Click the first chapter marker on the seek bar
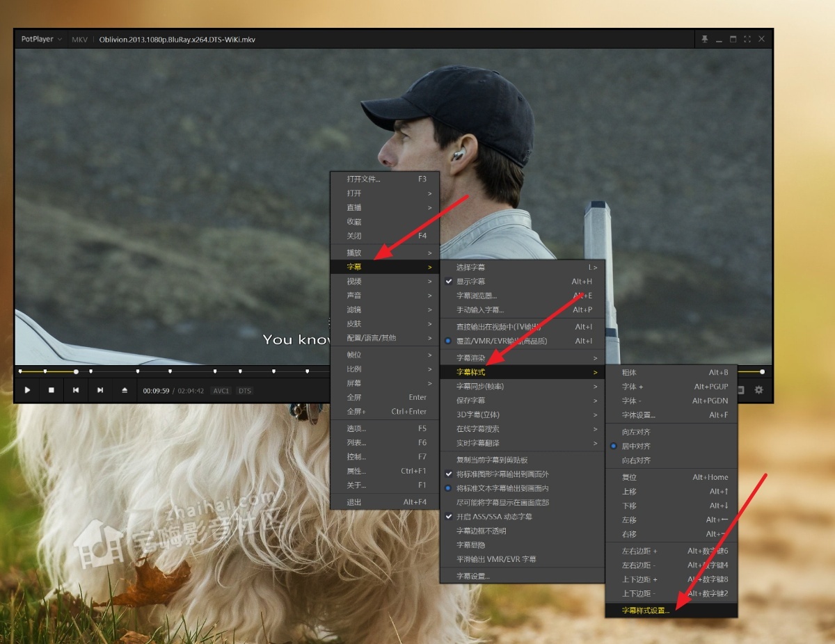Image resolution: width=835 pixels, height=644 pixels. [x=20, y=371]
